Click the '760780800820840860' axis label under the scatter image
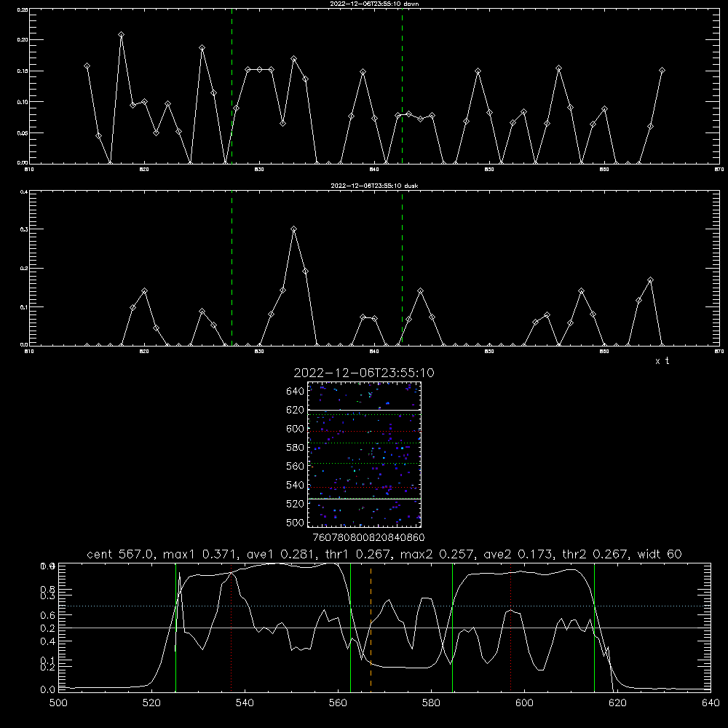728x728 pixels. click(368, 537)
